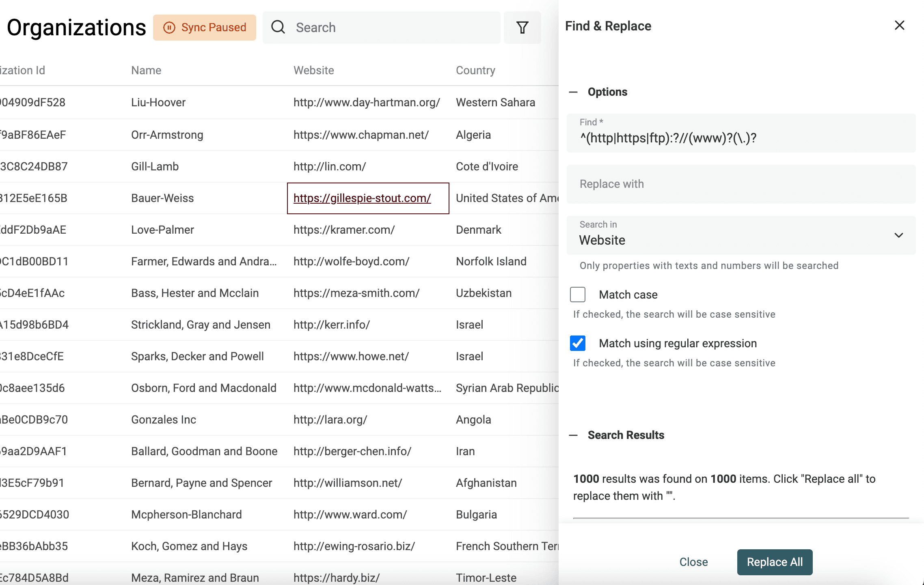Screen dimensions: 924x585
Task: Enable the Match case checkbox
Action: click(x=578, y=295)
